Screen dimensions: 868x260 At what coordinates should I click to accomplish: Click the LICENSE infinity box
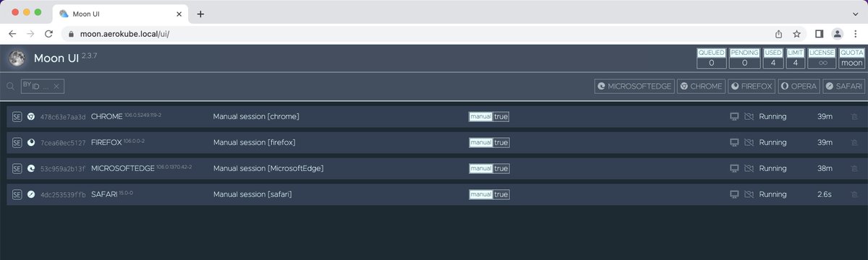click(822, 58)
